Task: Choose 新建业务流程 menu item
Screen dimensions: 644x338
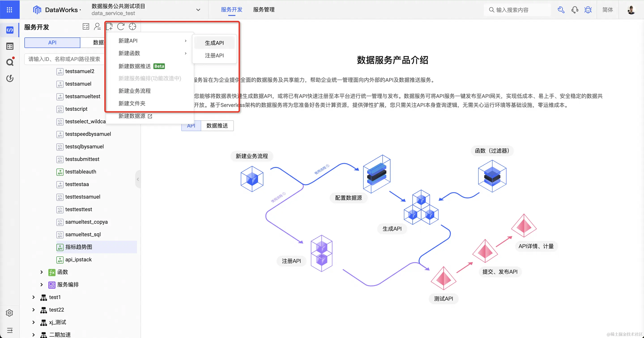Action: pyautogui.click(x=134, y=91)
